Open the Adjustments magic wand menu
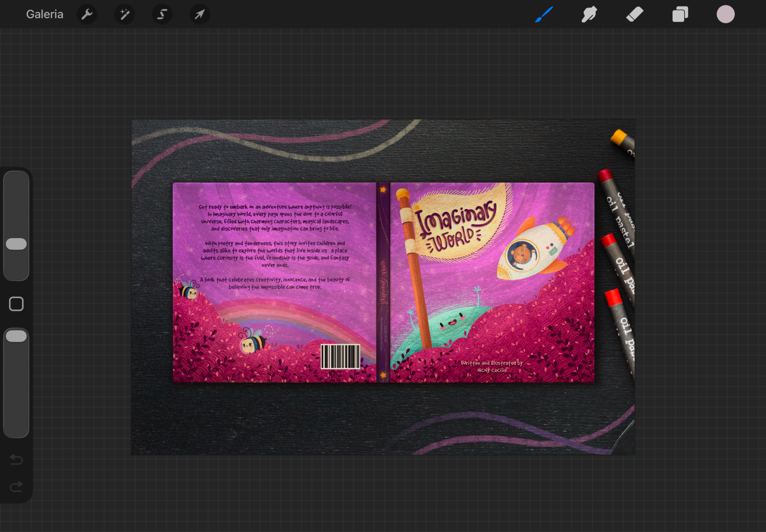Viewport: 766px width, 532px height. point(124,14)
